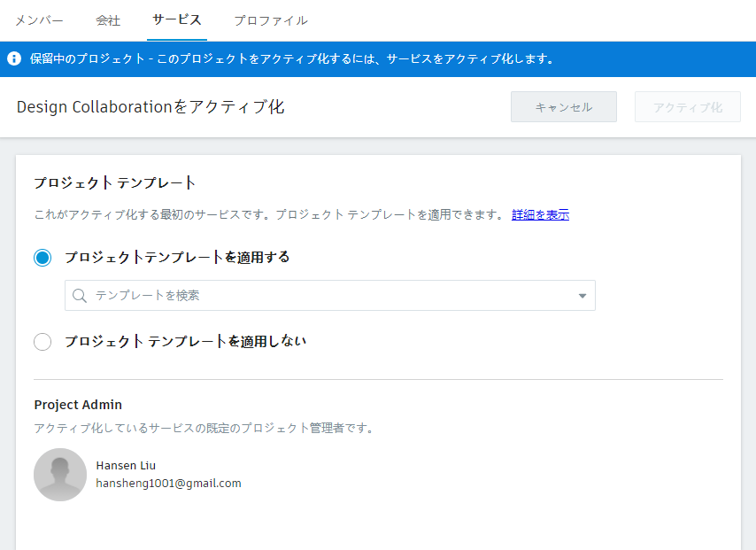756x550 pixels.
Task: Click Hansen Liu's avatar image
Action: [x=60, y=475]
